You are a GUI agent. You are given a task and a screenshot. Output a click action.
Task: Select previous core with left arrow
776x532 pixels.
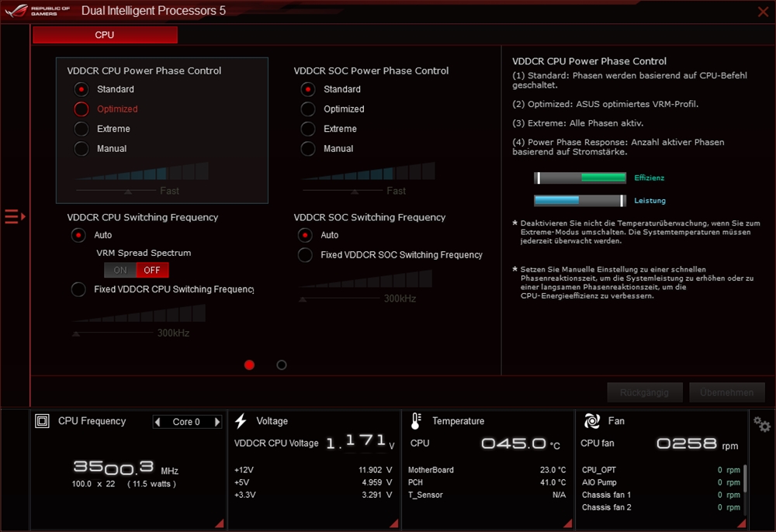pos(158,422)
